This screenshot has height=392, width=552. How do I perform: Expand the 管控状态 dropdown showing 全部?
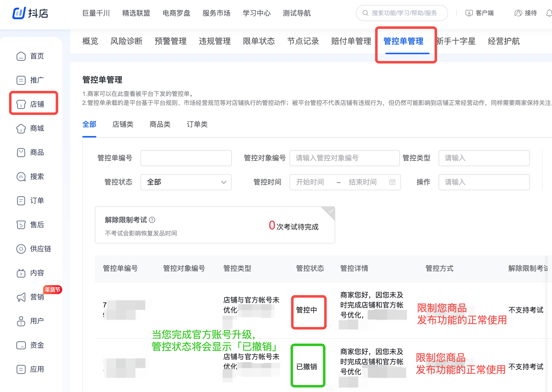click(186, 182)
